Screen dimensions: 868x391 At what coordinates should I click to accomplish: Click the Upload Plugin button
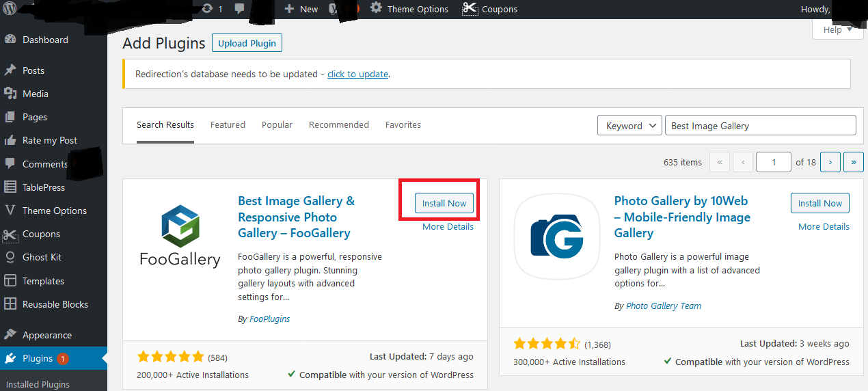(x=247, y=43)
